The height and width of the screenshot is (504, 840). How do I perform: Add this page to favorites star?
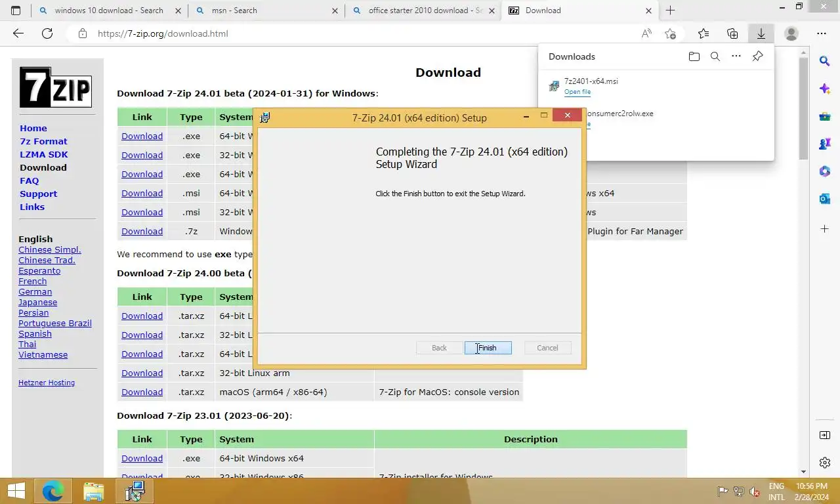[670, 33]
